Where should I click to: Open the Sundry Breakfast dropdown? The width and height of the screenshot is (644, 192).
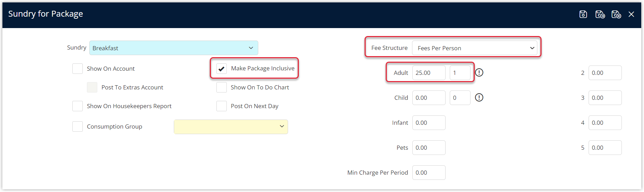[x=174, y=48]
